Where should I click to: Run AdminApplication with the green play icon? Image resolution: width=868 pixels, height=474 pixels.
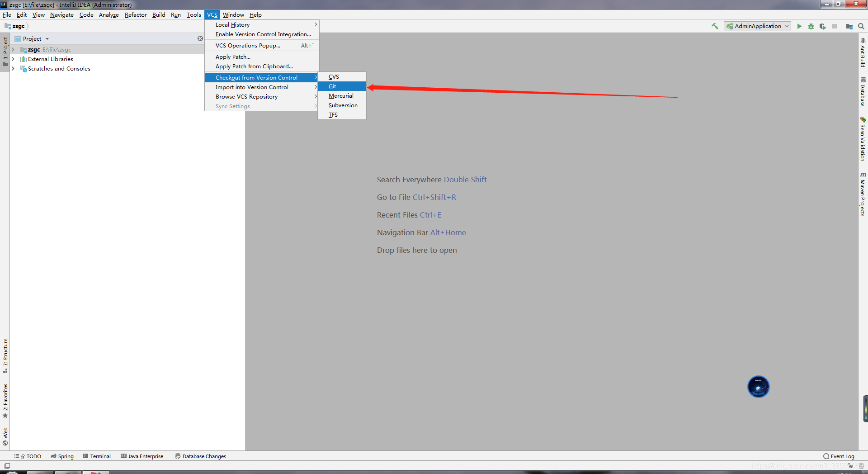[x=799, y=26]
